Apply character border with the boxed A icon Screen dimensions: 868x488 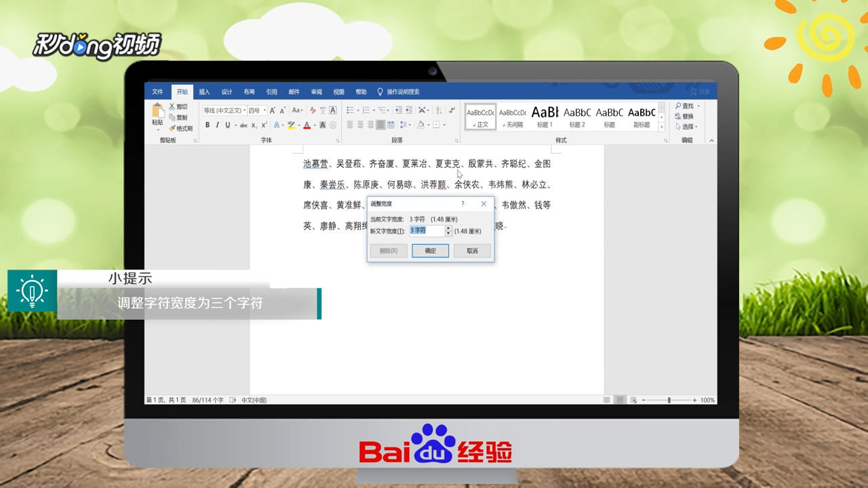pos(333,110)
